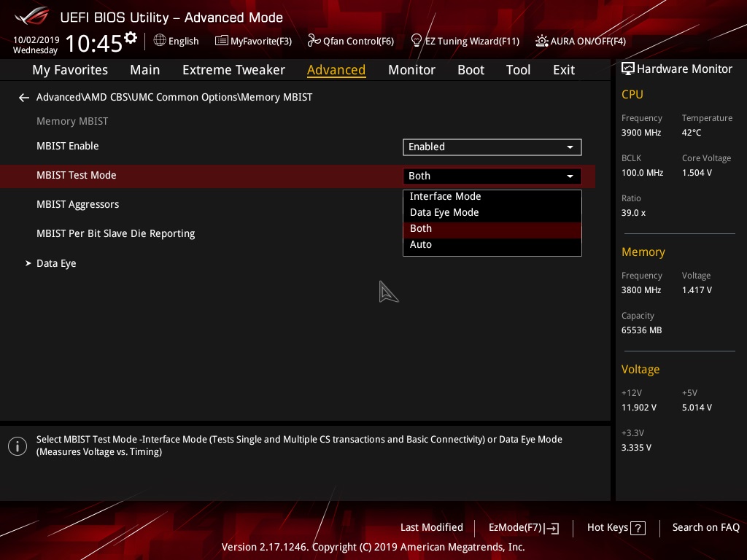Viewport: 747px width, 560px height.
Task: Open time settings gear icon
Action: [131, 37]
